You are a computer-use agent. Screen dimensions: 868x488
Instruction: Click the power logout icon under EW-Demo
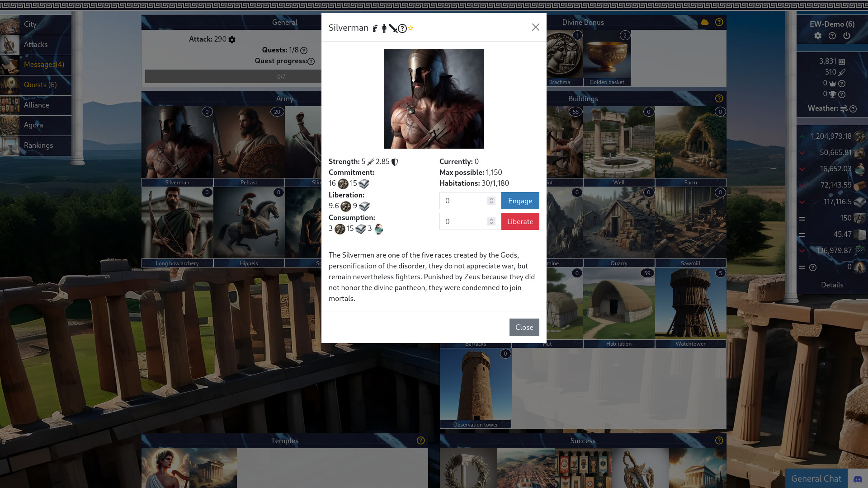tap(847, 36)
